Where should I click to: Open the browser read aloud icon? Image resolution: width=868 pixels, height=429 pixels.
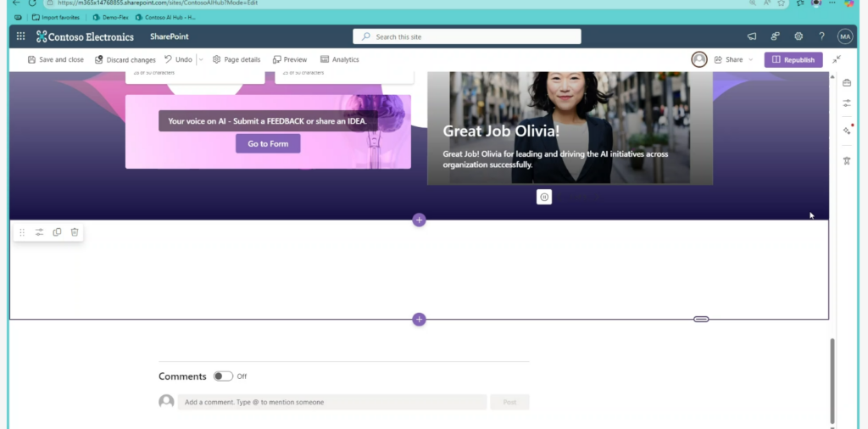(767, 3)
